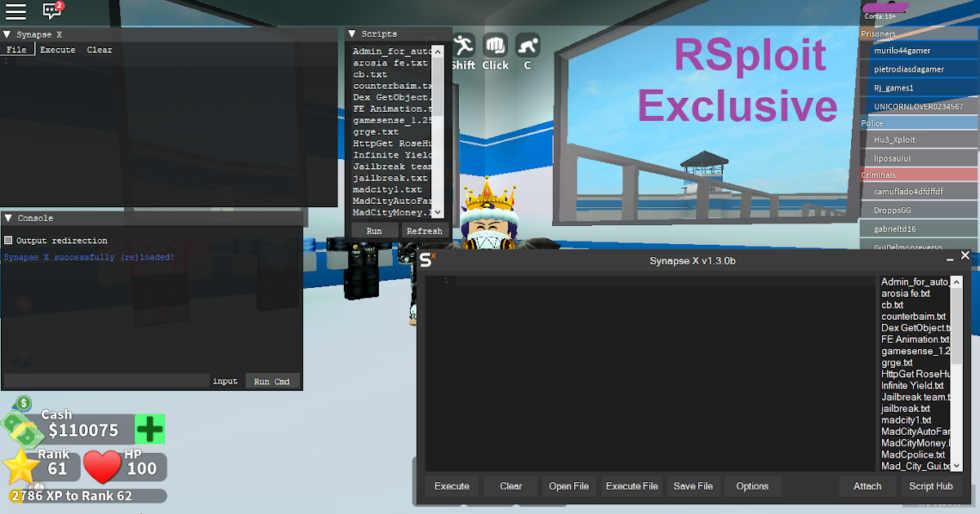
Task: Close the Synapse X v1.3.0b window
Action: tap(965, 256)
